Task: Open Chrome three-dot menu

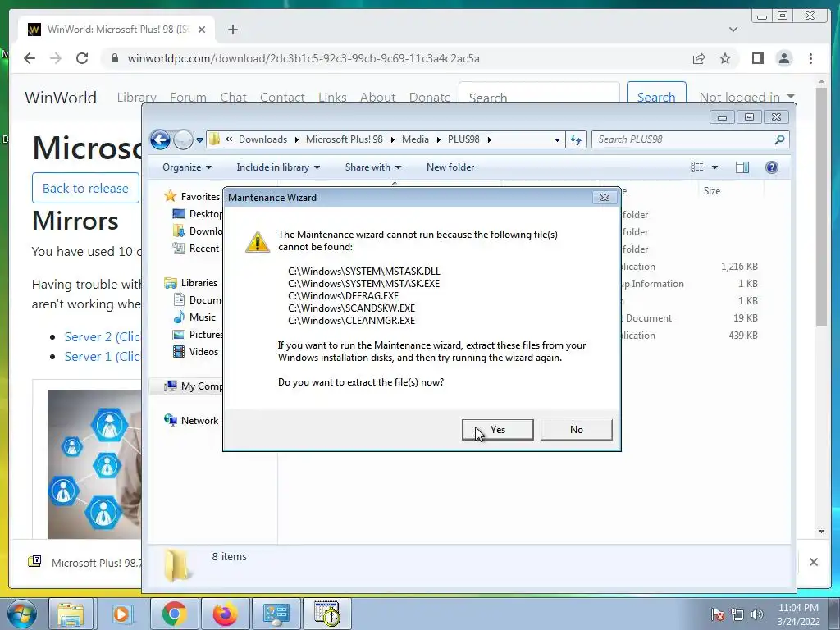Action: pyautogui.click(x=810, y=58)
